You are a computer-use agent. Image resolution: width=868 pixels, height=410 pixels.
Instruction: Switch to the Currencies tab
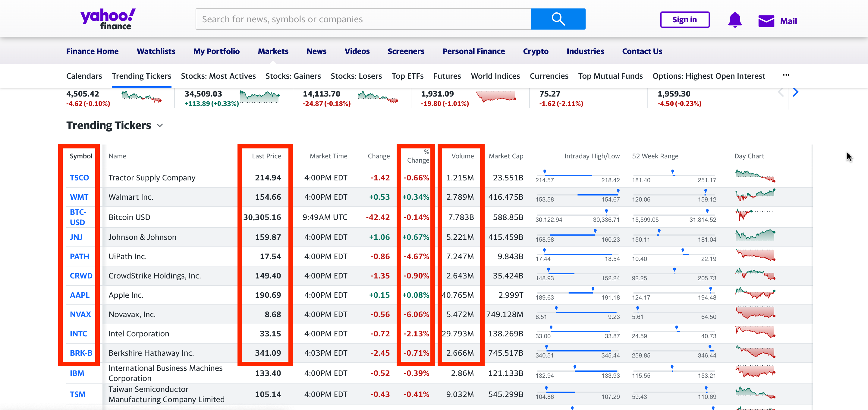point(549,76)
